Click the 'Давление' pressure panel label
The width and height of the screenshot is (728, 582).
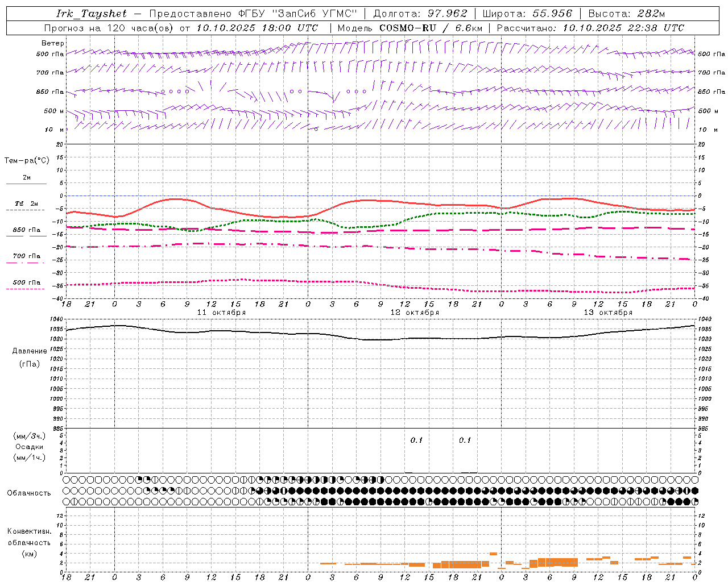click(30, 351)
